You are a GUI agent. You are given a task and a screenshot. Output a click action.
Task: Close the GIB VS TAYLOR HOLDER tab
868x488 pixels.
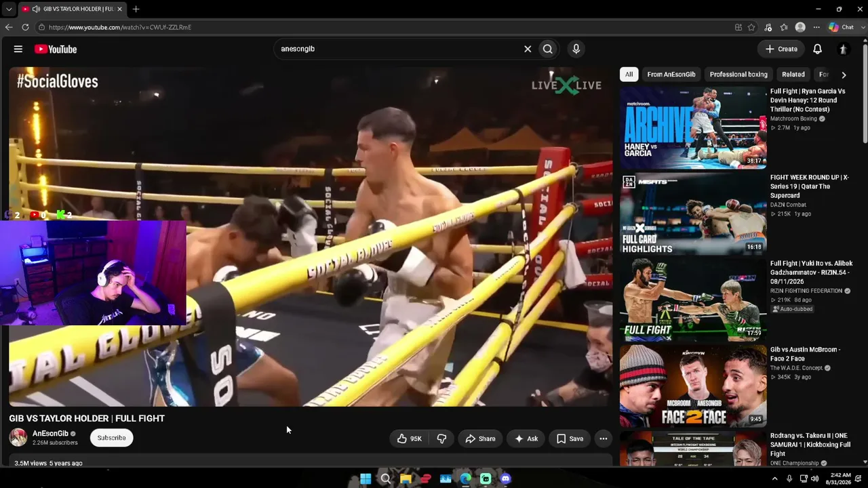click(x=119, y=9)
